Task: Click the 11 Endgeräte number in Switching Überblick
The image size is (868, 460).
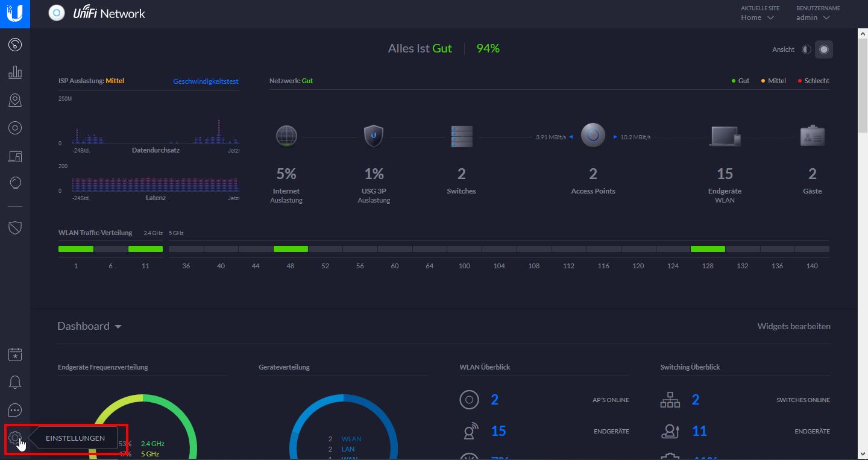Action: [699, 431]
